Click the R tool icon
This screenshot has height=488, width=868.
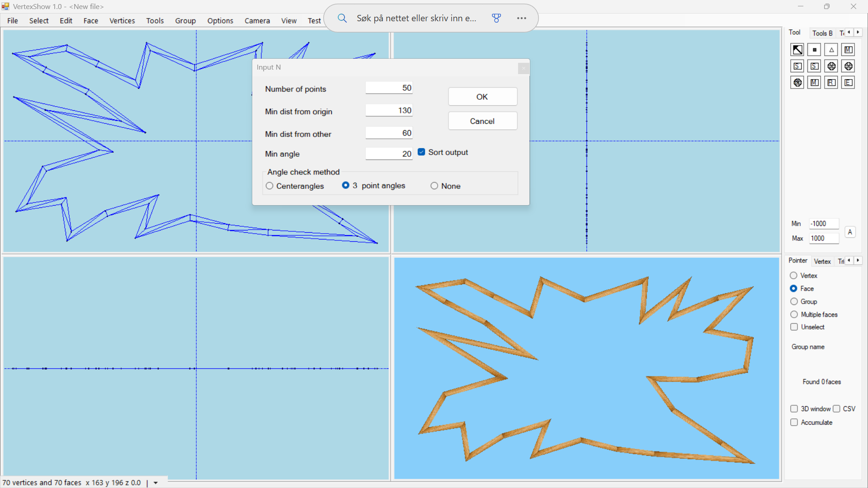coord(831,83)
